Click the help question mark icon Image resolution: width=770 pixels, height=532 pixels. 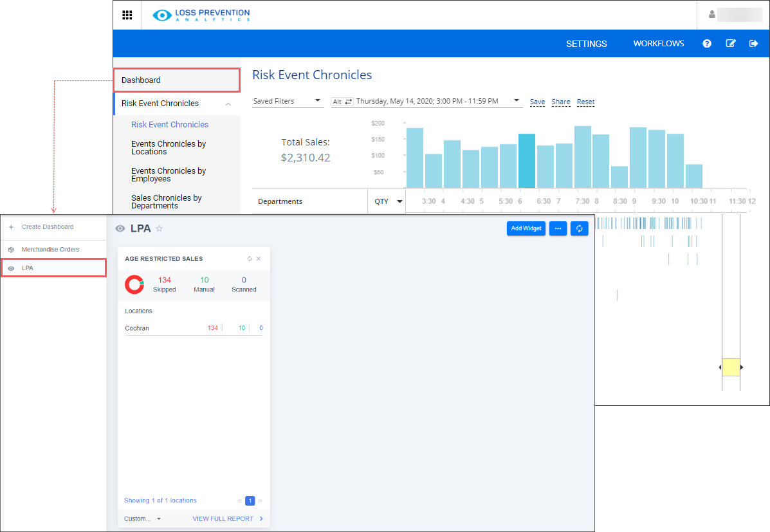[707, 44]
